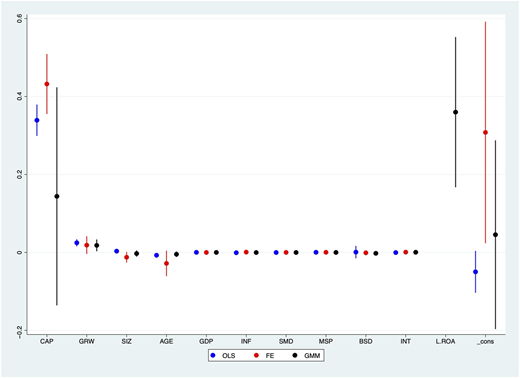Click the CAP axis label
This screenshot has height=378, width=520.
[47, 341]
